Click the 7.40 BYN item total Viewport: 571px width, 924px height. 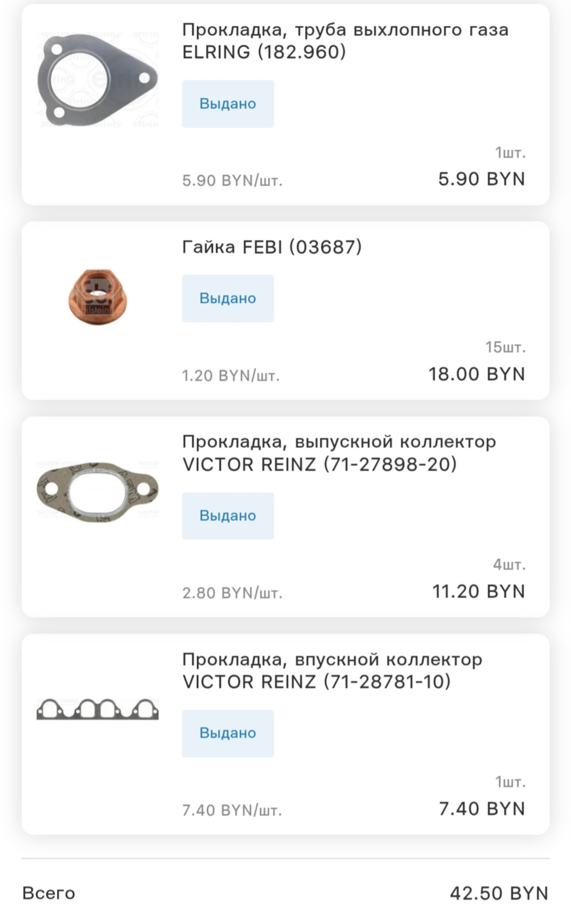(x=482, y=809)
